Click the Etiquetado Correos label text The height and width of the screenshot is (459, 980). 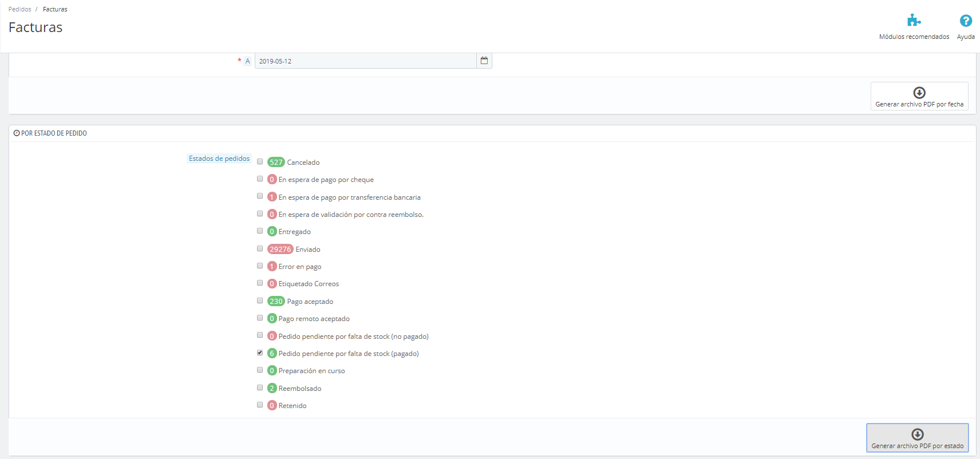[309, 284]
